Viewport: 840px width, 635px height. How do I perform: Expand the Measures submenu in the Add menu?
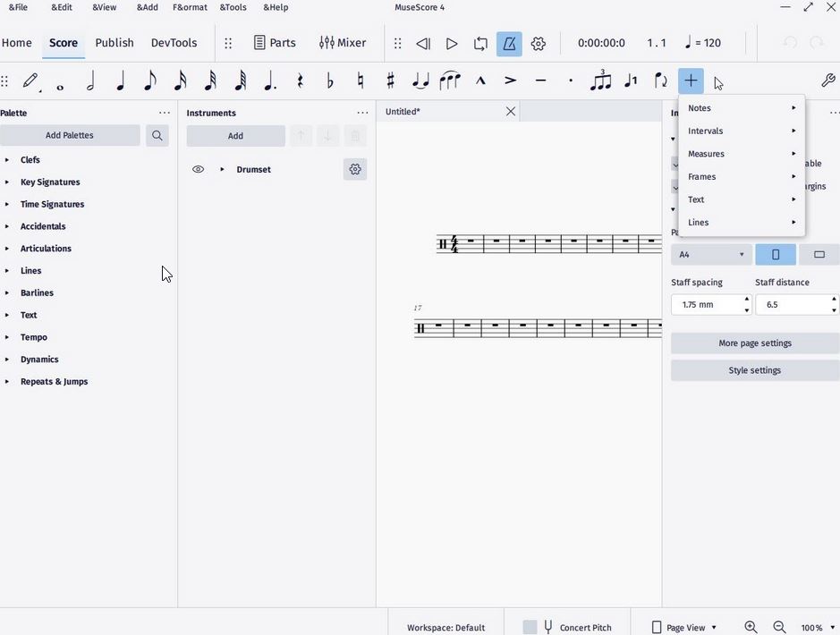[706, 153]
